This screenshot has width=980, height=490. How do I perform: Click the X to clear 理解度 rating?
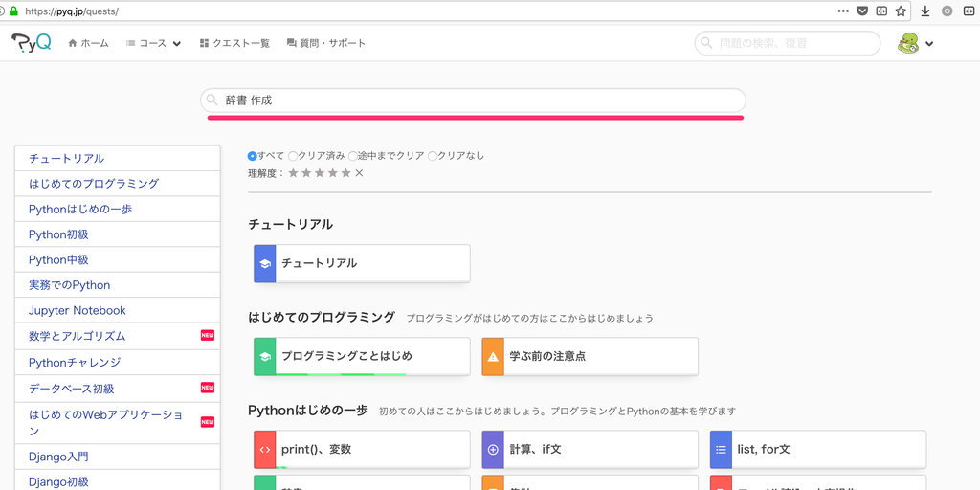360,173
